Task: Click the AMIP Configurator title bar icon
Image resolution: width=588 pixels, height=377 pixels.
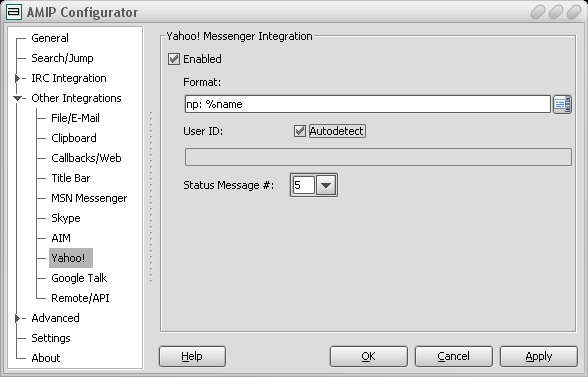Action: (x=14, y=12)
